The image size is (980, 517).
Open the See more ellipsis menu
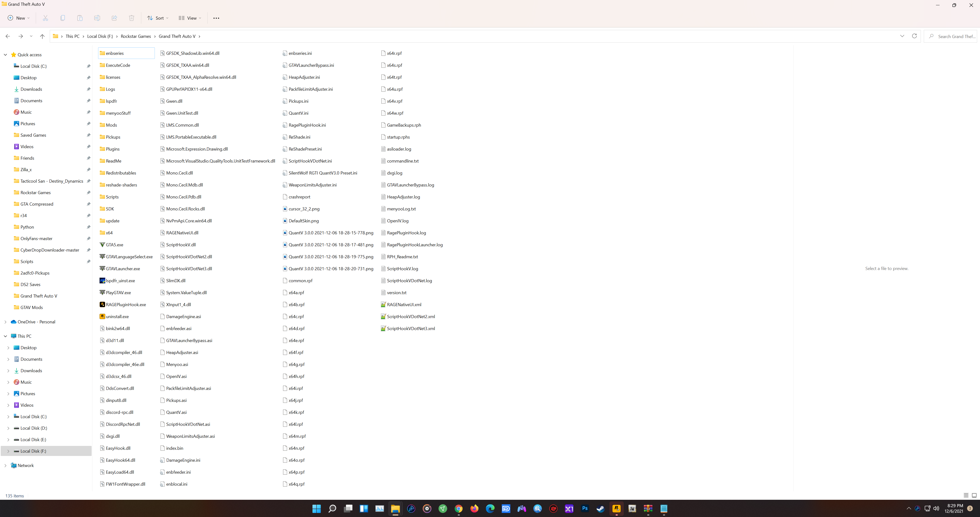pos(216,18)
